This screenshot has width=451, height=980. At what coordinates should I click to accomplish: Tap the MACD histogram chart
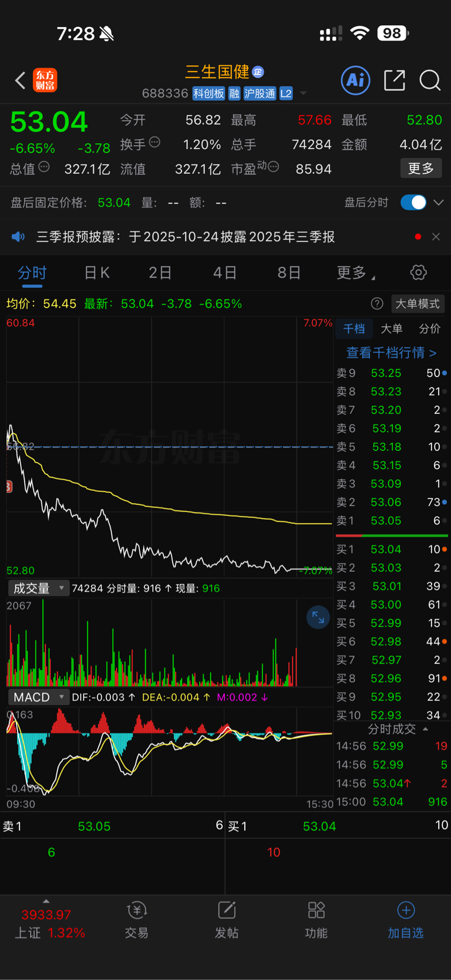(170, 752)
